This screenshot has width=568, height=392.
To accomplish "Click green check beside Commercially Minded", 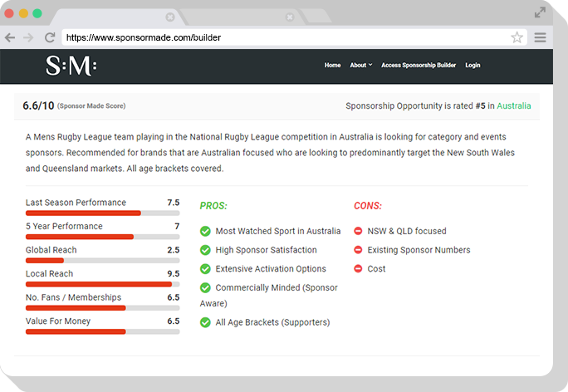I will [205, 287].
